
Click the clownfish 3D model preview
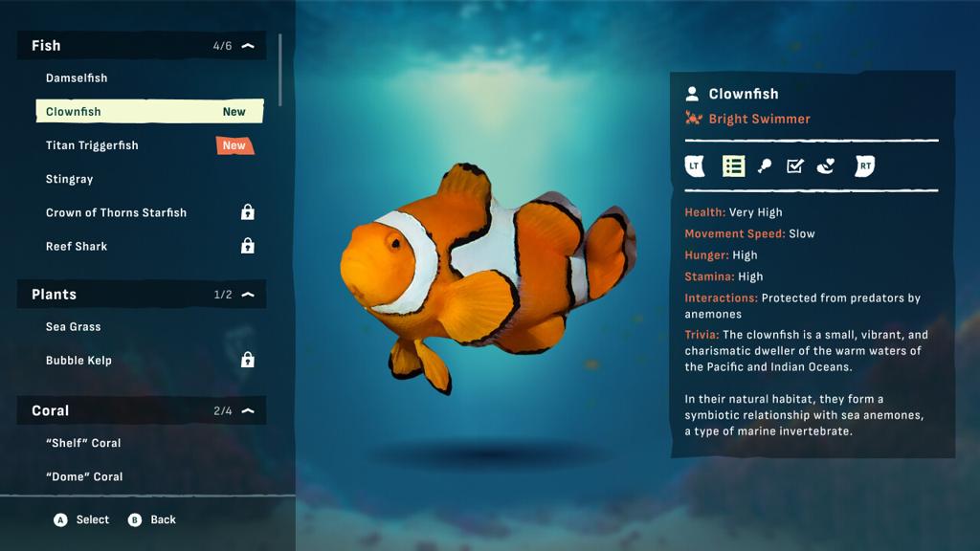point(487,278)
